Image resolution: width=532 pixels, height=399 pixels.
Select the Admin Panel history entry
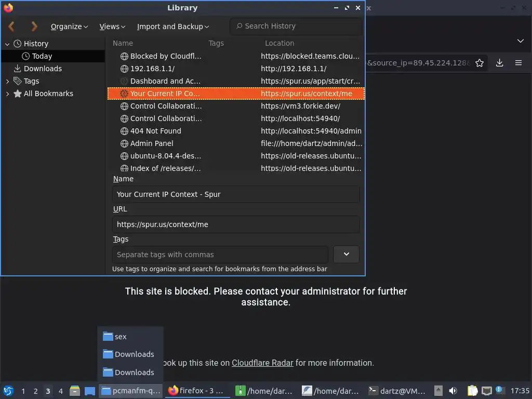pos(236,143)
